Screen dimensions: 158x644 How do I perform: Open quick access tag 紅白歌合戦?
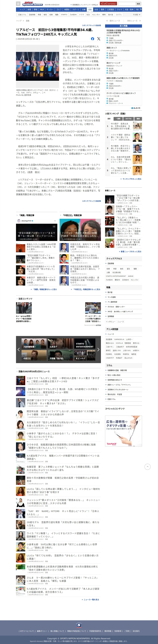[x=117, y=273]
